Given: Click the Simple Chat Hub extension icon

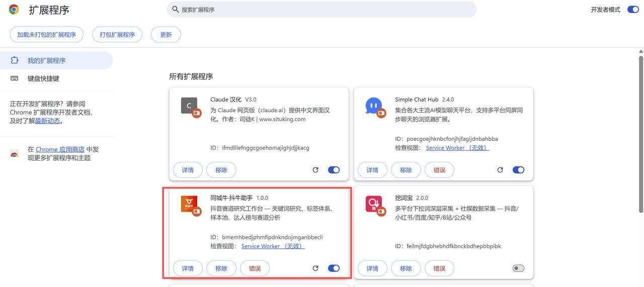Looking at the screenshot, I should (x=374, y=105).
